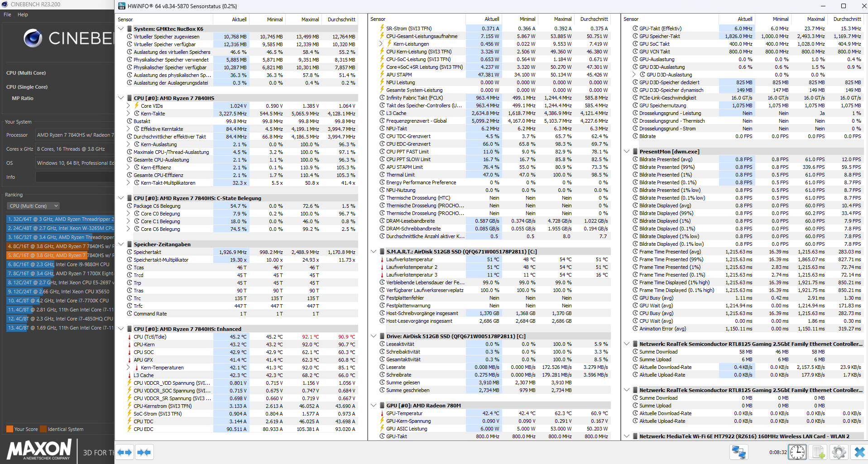Click lightning icon beside CPU VDDCR_VDD Spannung
The height and width of the screenshot is (464, 868).
click(x=129, y=383)
